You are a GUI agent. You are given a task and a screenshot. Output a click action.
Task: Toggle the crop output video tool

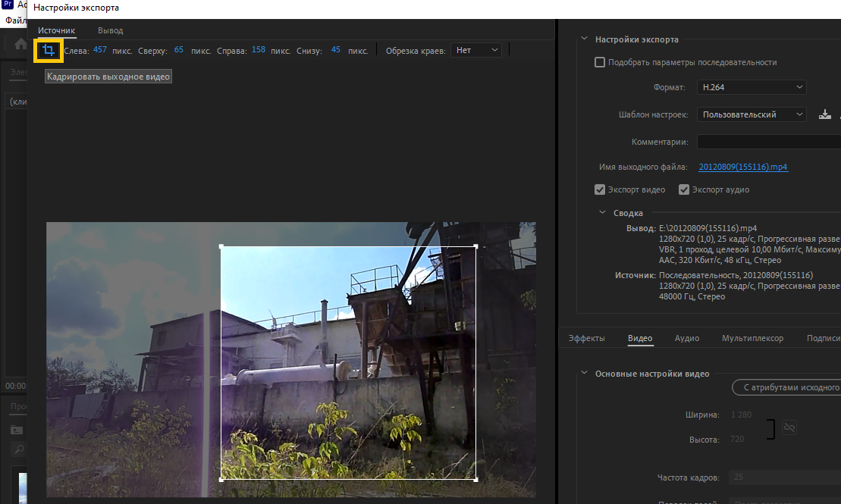(x=49, y=50)
